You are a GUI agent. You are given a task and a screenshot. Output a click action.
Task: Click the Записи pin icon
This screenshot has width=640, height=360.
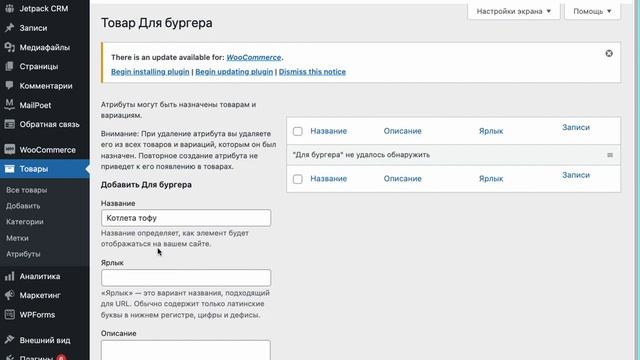(9, 28)
